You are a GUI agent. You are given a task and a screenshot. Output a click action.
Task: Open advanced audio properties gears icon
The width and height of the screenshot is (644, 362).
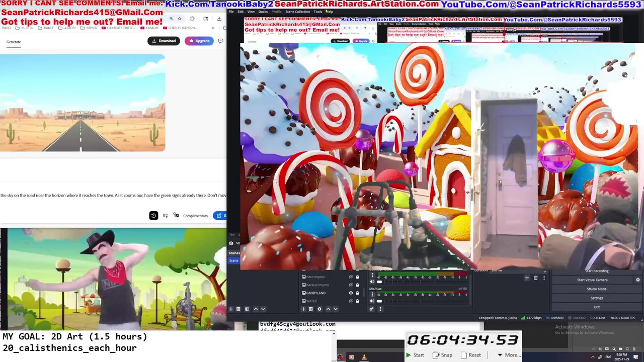(x=372, y=309)
